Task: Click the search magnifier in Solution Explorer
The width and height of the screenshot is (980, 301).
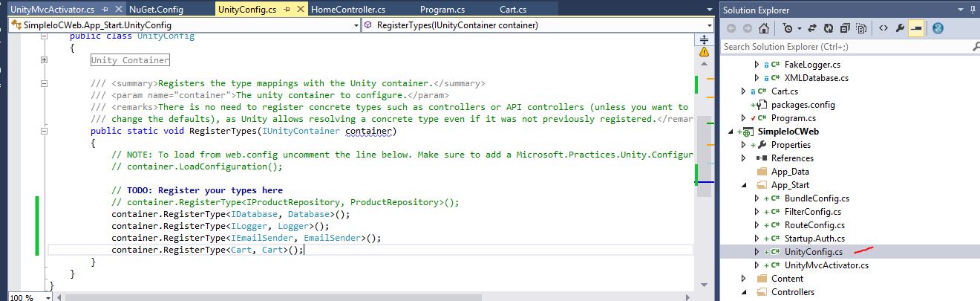Action: tap(975, 47)
